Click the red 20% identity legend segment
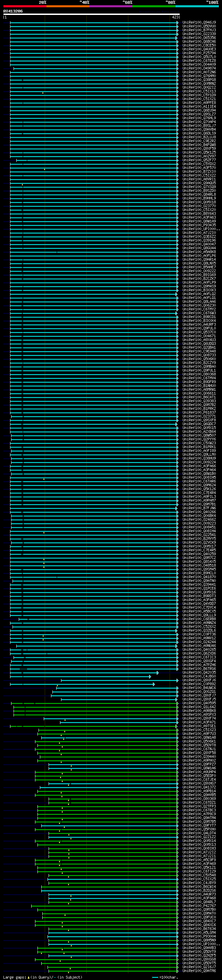This screenshot has width=222, height=980. [x=25, y=6]
